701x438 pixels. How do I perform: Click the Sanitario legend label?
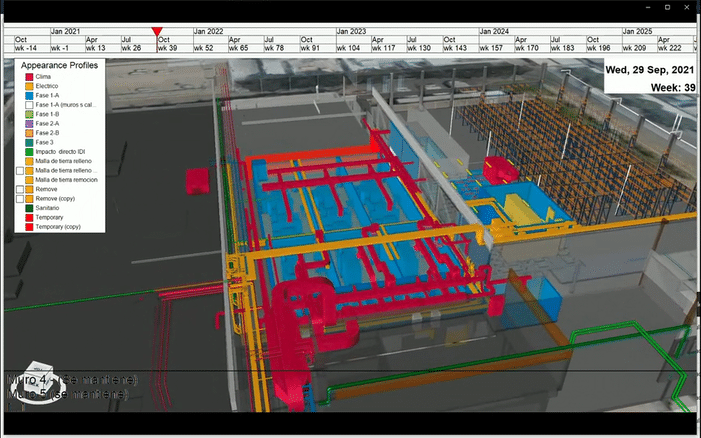tap(47, 208)
